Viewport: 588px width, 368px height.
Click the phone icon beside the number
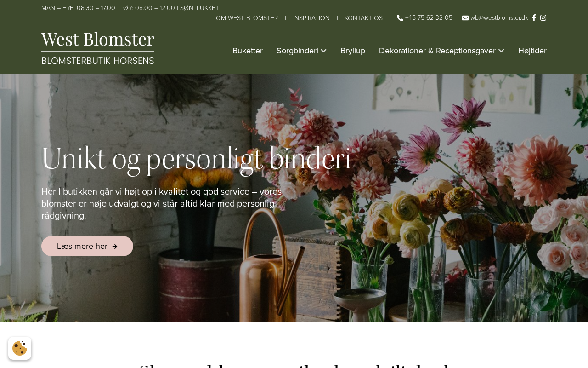(400, 18)
